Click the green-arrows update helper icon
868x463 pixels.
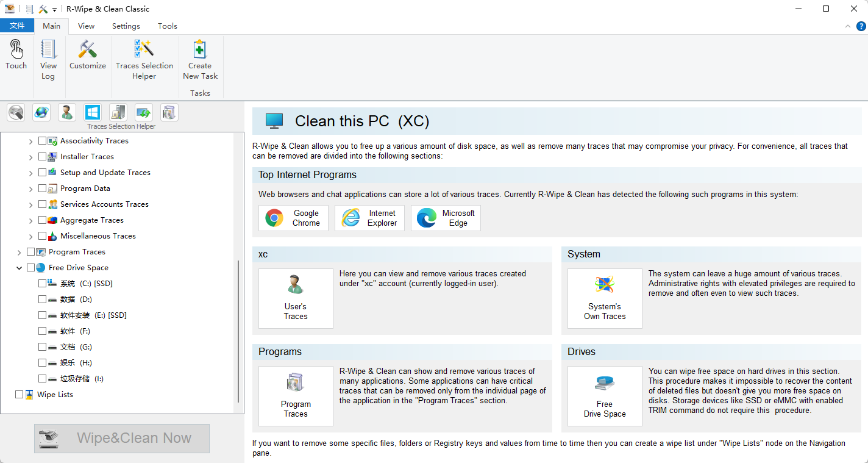144,112
